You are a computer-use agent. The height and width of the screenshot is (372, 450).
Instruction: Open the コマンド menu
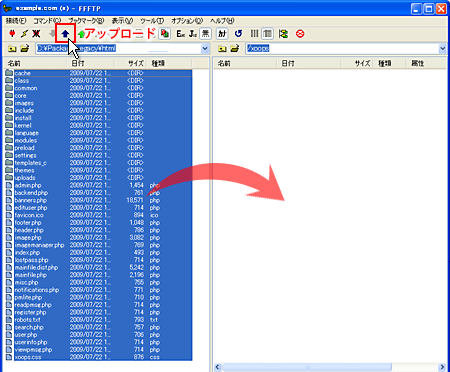tap(47, 21)
